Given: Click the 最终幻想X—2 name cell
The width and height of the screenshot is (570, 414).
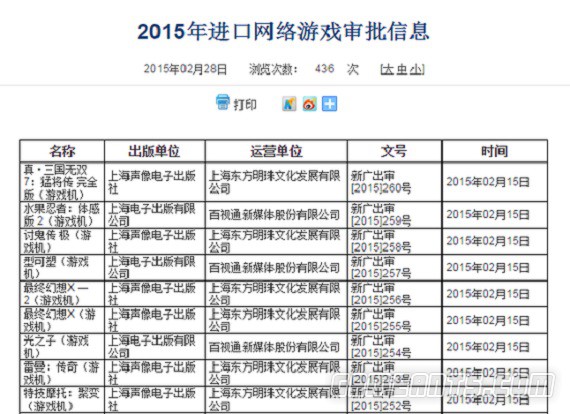Looking at the screenshot, I should click(x=62, y=294).
